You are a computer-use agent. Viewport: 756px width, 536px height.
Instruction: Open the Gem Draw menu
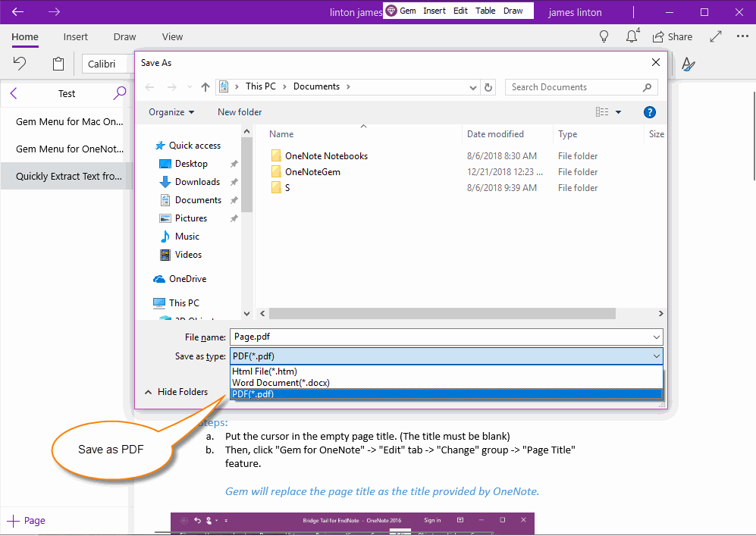click(513, 11)
